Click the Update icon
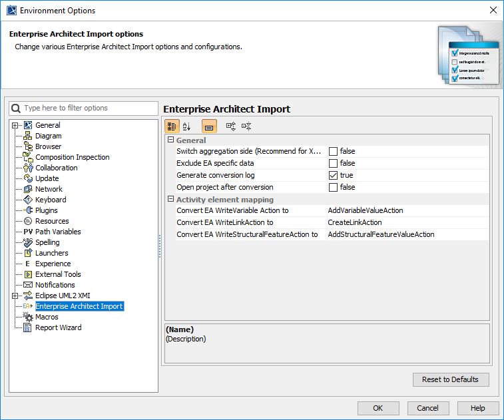 point(28,178)
